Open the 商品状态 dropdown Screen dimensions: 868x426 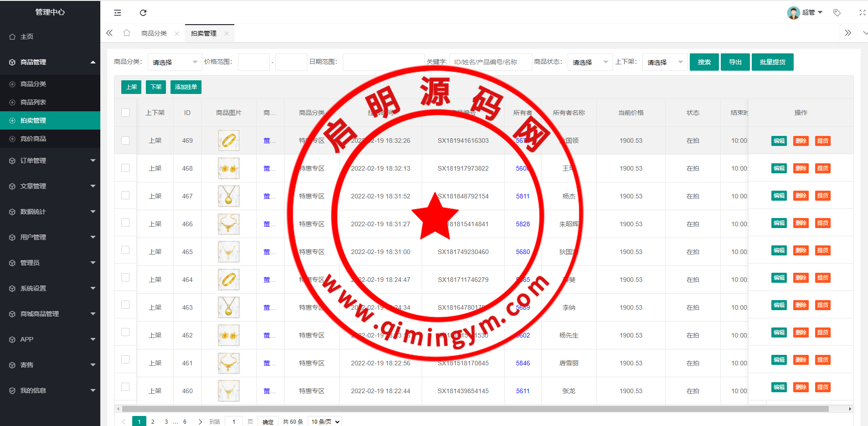coord(590,62)
